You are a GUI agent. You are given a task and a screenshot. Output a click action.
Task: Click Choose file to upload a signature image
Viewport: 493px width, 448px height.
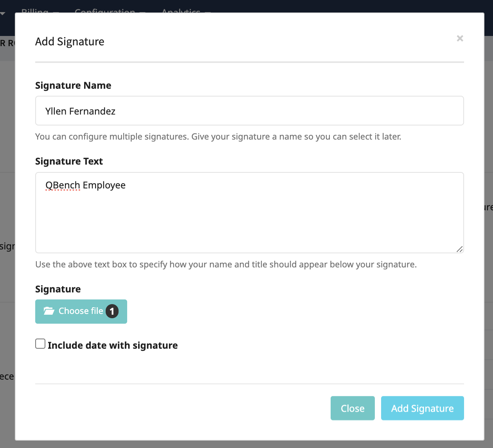coord(81,311)
